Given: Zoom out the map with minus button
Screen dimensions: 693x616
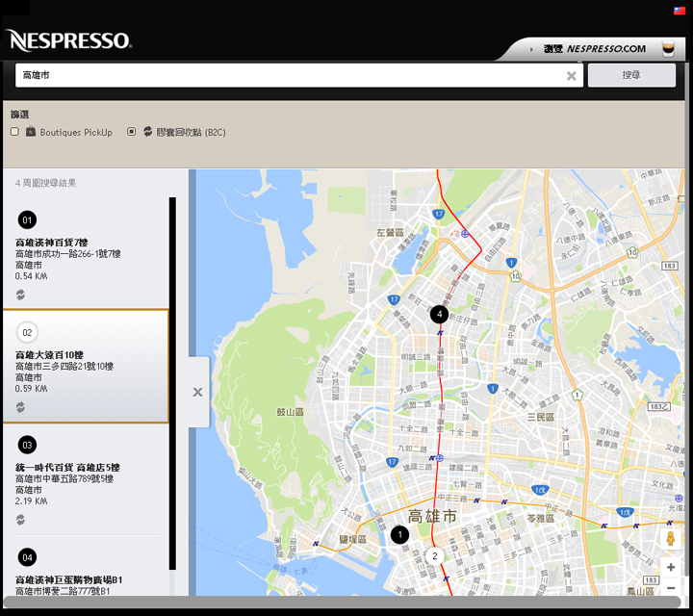Looking at the screenshot, I should pos(671,587).
